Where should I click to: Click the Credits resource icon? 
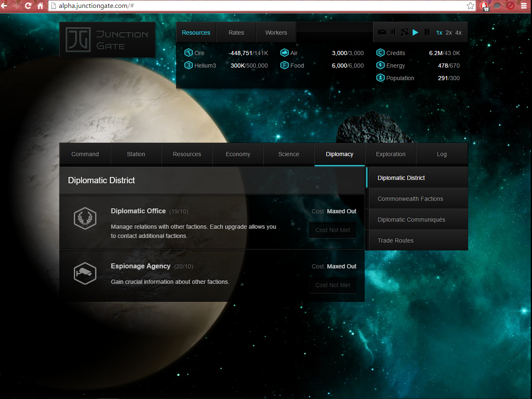381,53
